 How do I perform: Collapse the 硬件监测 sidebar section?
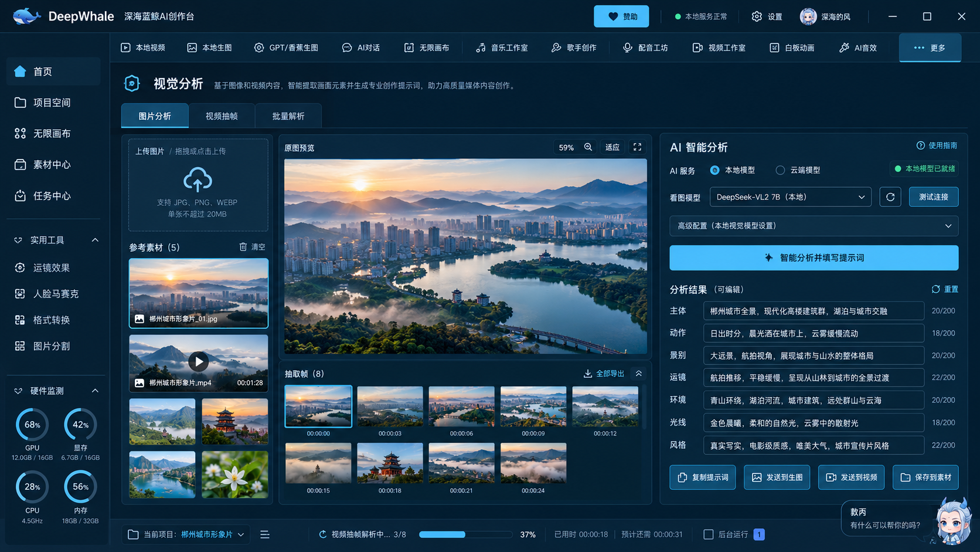[95, 391]
